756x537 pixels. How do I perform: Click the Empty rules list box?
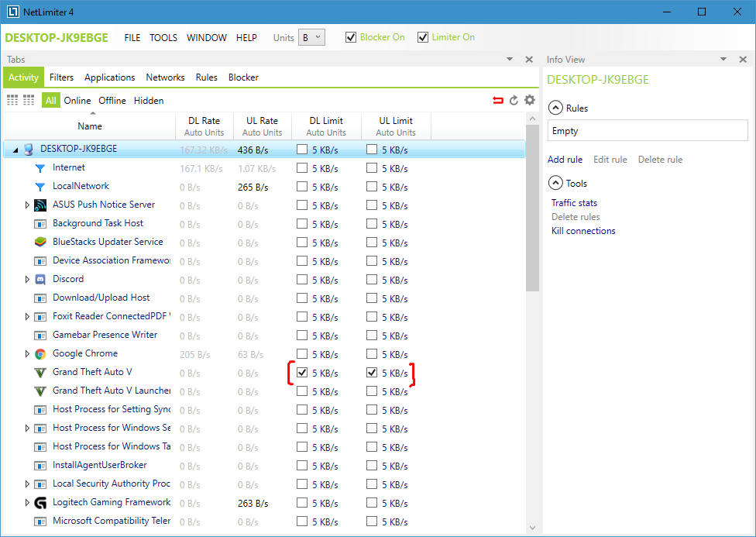pyautogui.click(x=648, y=131)
